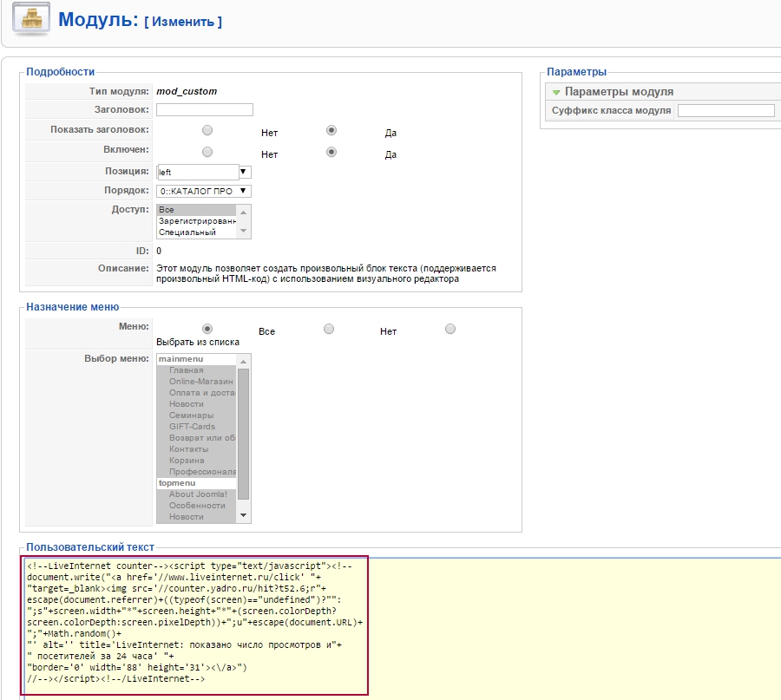Select Семинары in menu list
781x700 pixels.
point(196,415)
